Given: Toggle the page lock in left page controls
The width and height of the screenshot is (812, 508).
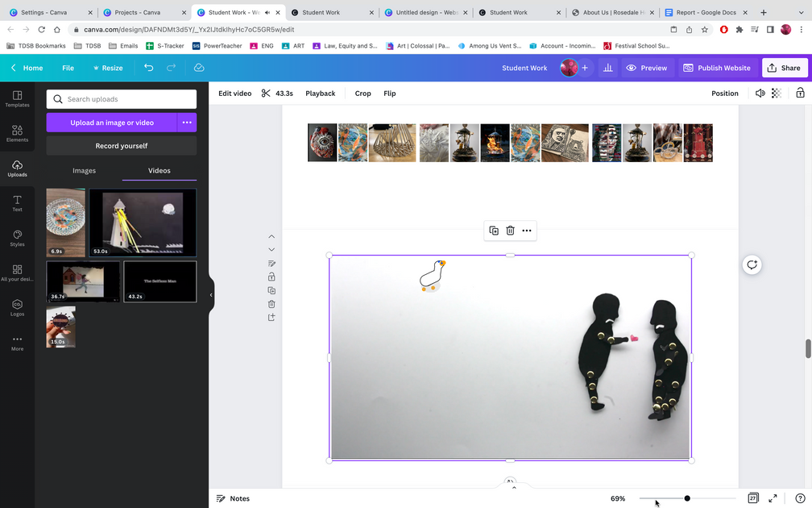Looking at the screenshot, I should pyautogui.click(x=271, y=277).
